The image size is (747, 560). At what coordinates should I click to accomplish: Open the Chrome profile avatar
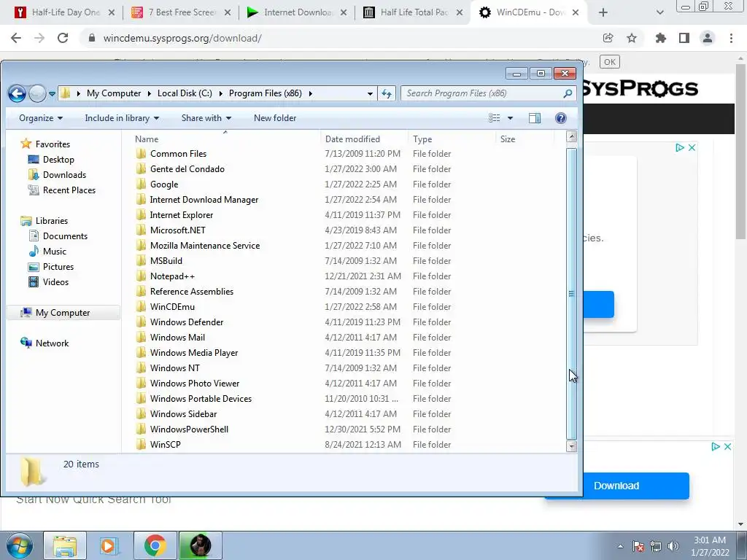pos(708,38)
